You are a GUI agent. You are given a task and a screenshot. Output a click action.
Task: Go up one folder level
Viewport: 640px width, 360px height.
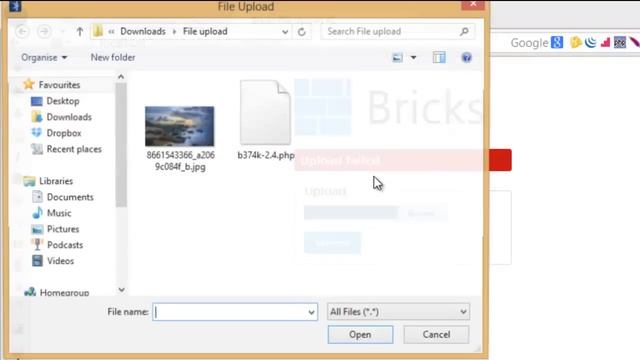pos(80,31)
